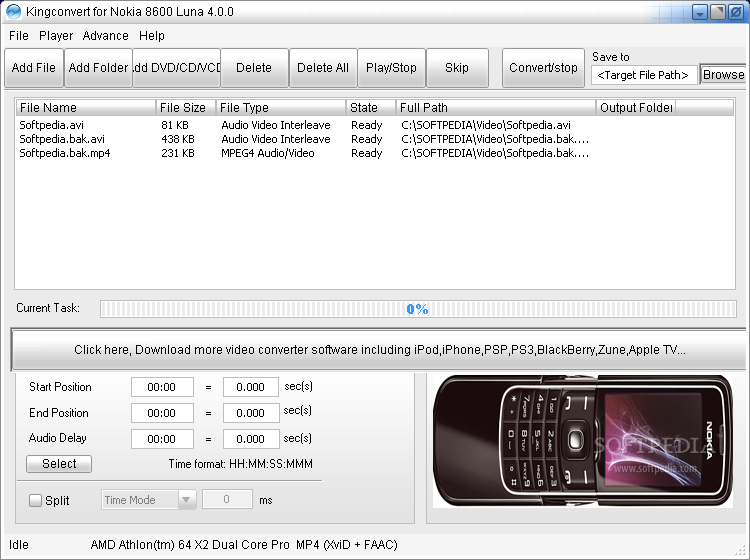The image size is (750, 560).
Task: Click the Audio Delay time field
Action: (x=162, y=439)
